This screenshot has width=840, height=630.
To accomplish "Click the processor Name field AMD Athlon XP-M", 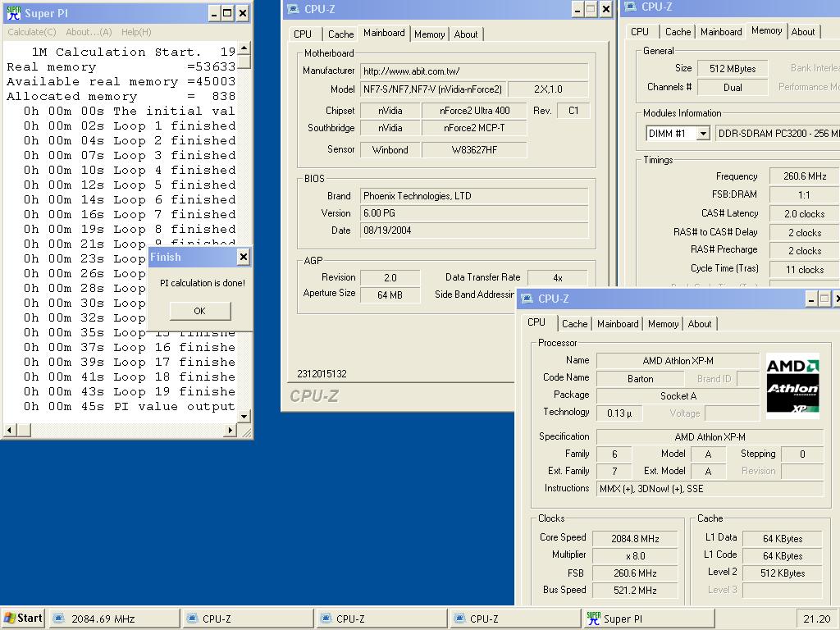I will click(678, 361).
